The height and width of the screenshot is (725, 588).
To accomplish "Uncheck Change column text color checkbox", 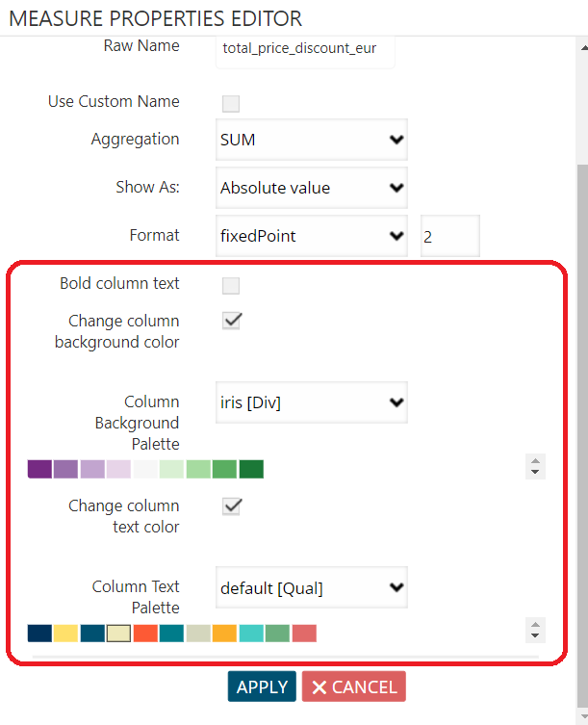I will [232, 506].
